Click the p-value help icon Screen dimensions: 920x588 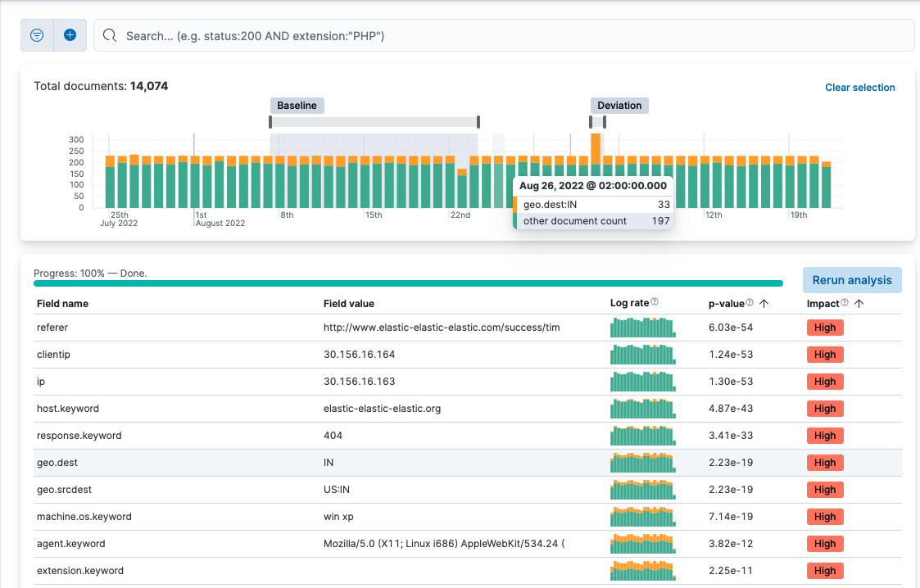[x=750, y=303]
